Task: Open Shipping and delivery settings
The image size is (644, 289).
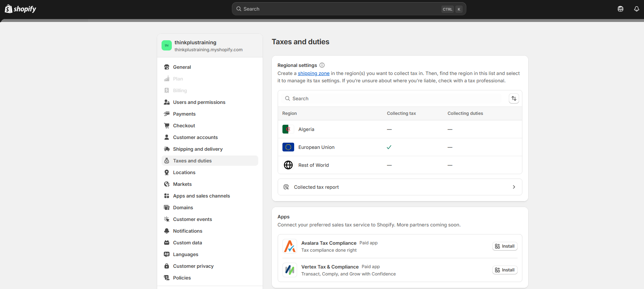Action: coord(210,149)
